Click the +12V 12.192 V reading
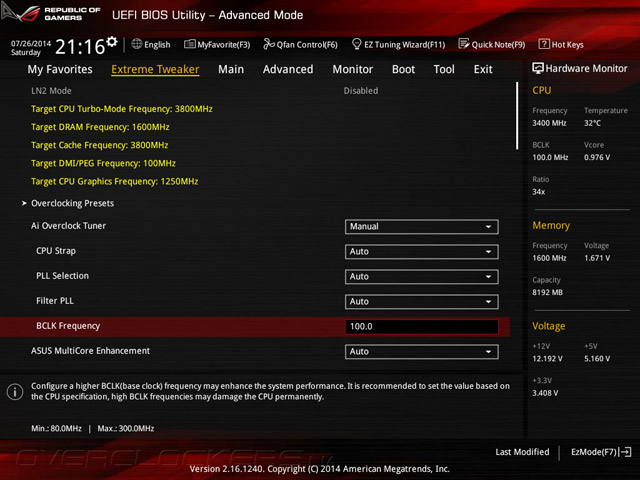 tap(547, 358)
